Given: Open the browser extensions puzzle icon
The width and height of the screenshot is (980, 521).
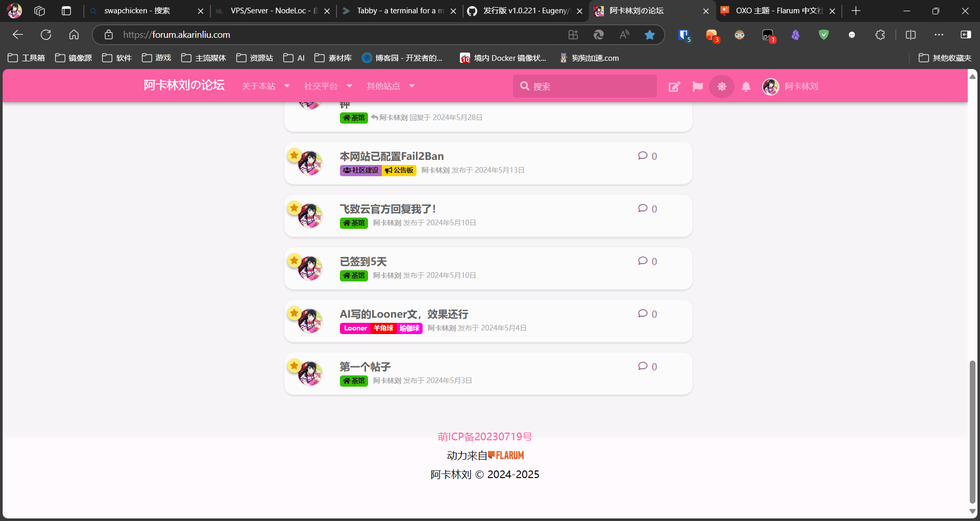Looking at the screenshot, I should (x=880, y=35).
